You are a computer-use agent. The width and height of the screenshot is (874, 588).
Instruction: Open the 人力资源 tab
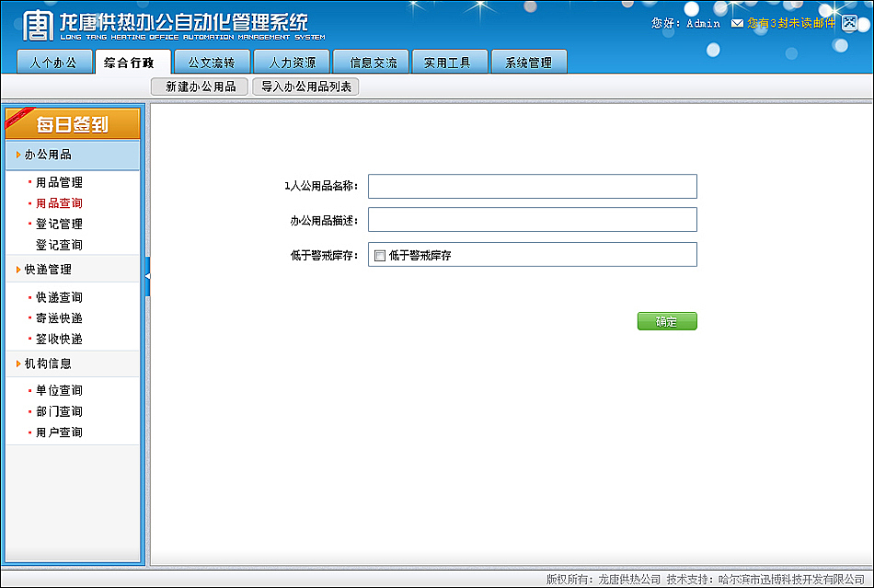(292, 62)
